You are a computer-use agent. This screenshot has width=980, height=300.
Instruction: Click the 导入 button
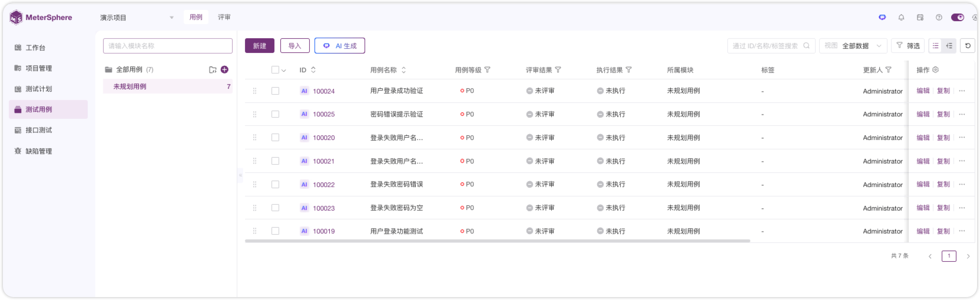point(294,46)
